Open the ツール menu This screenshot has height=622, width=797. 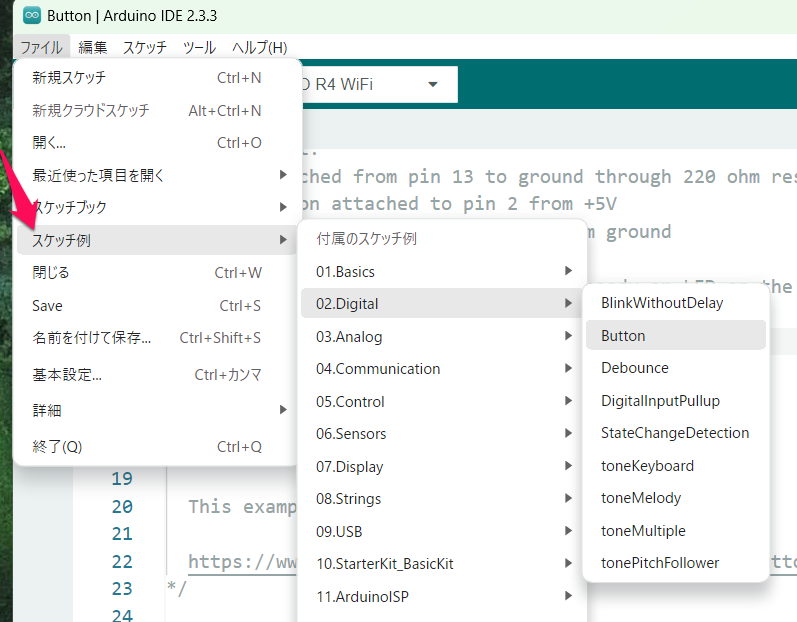click(199, 47)
